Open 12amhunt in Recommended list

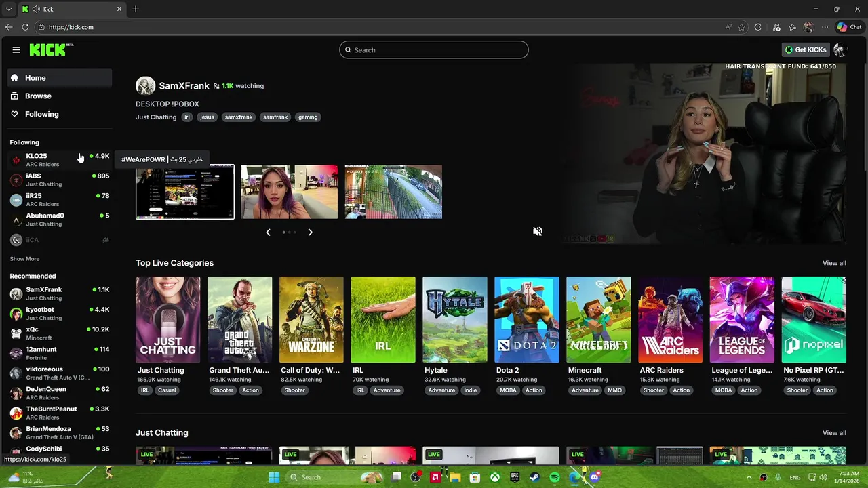coord(60,353)
